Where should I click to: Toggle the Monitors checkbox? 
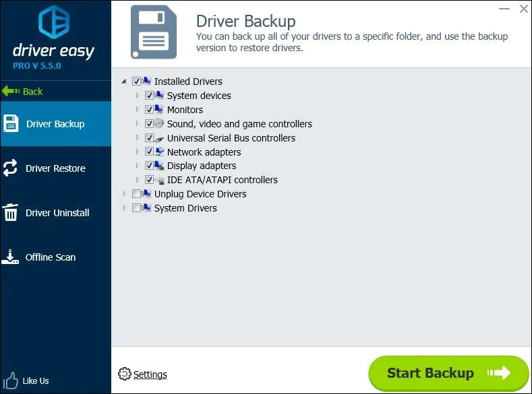click(149, 110)
